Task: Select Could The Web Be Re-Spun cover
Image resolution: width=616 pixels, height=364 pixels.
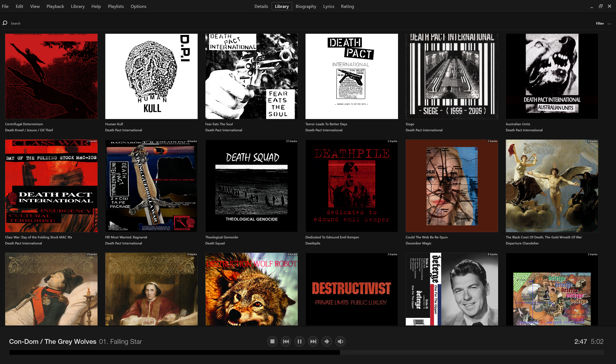Action: 452,186
